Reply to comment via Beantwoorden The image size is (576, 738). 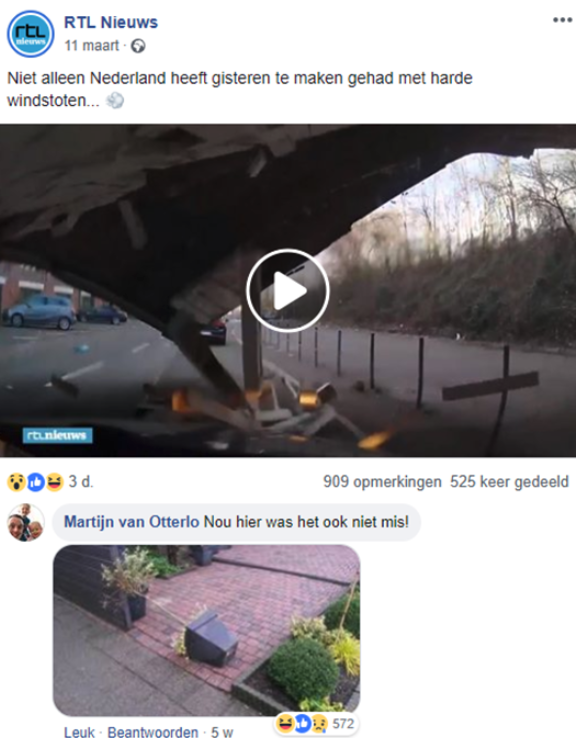point(153,732)
